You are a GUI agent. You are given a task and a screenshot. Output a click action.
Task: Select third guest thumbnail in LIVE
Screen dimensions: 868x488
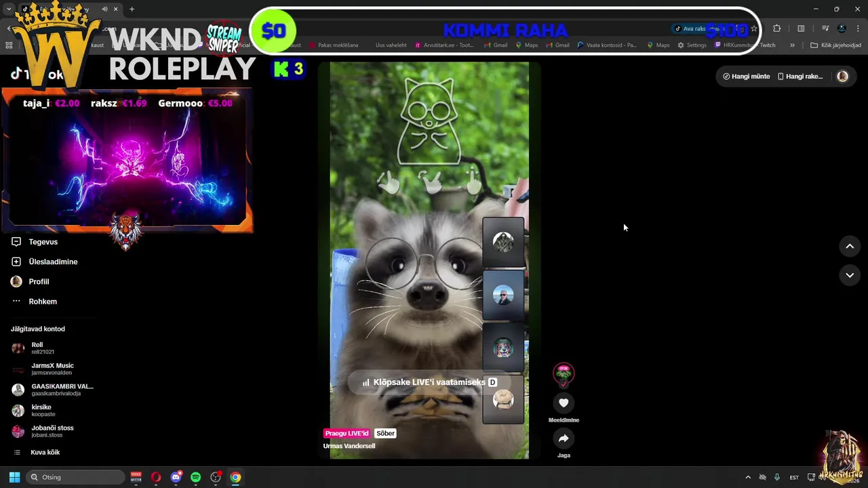pos(503,348)
